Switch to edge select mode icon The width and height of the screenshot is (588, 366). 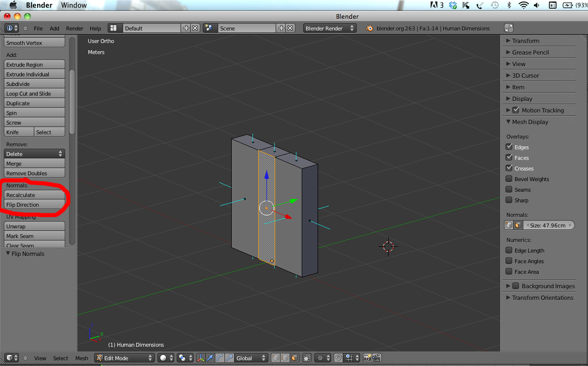(x=285, y=358)
